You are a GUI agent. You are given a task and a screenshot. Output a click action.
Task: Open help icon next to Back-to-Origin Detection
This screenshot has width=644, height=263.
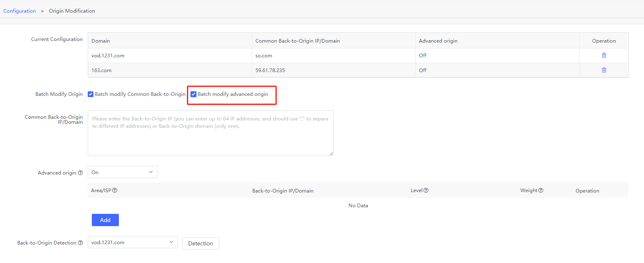click(80, 243)
